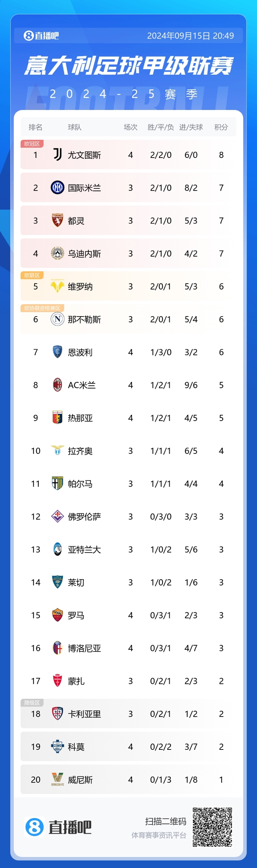Tap the AC Milan crest
Screen dimensions: 257x868
57,385
